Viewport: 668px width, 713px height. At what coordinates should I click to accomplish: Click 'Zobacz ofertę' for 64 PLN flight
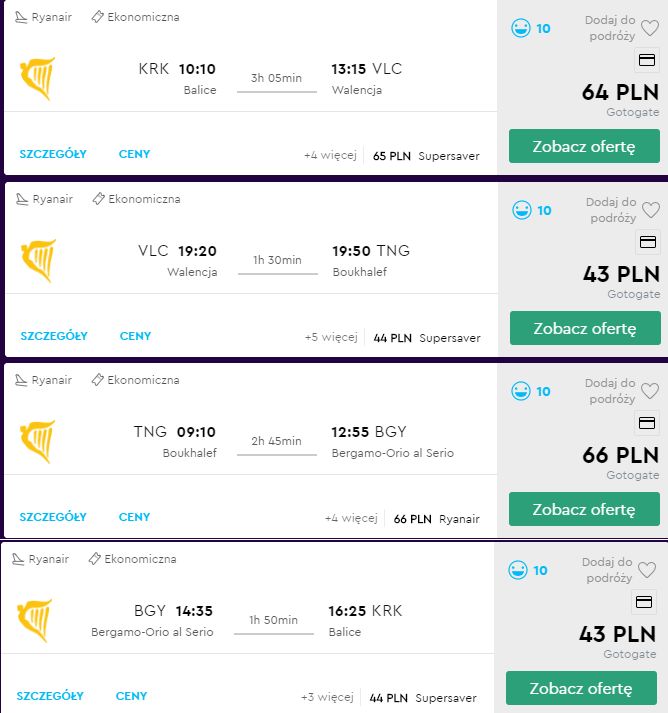tap(584, 146)
